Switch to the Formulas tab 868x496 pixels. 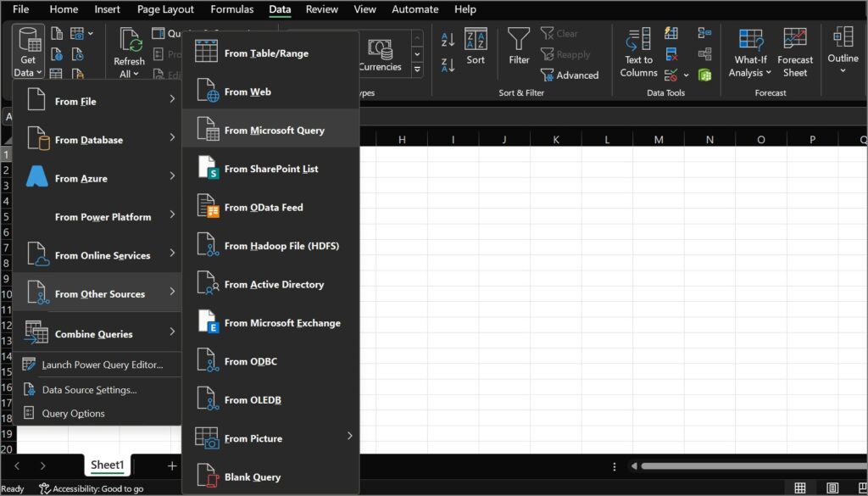click(232, 9)
